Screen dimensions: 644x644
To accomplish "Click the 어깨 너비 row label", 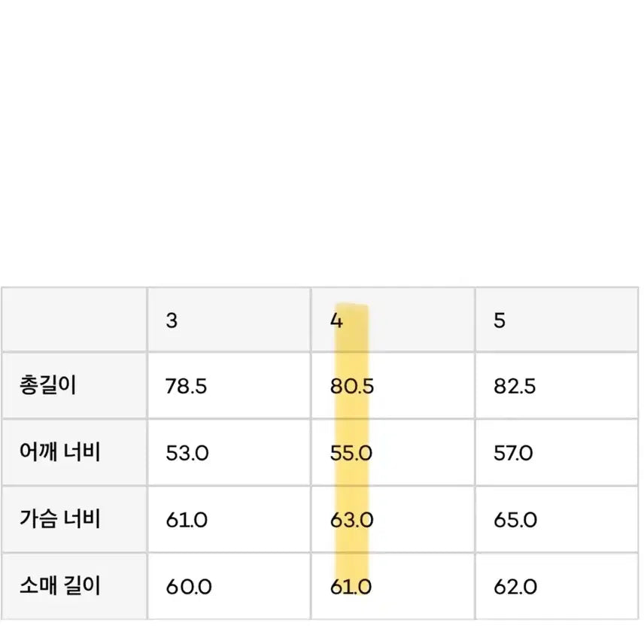I will click(x=60, y=453).
